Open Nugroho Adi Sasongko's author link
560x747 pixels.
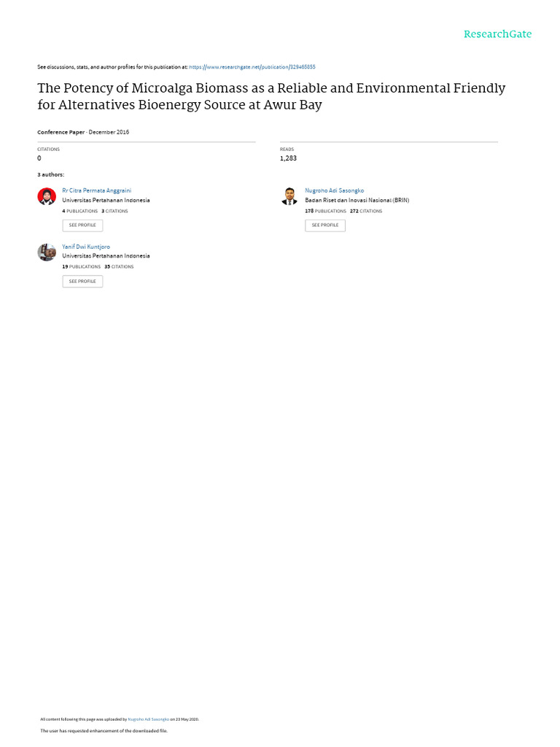(334, 190)
